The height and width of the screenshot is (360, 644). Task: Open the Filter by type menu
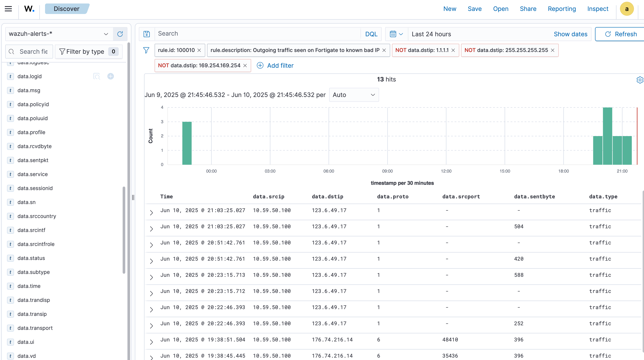coord(89,52)
